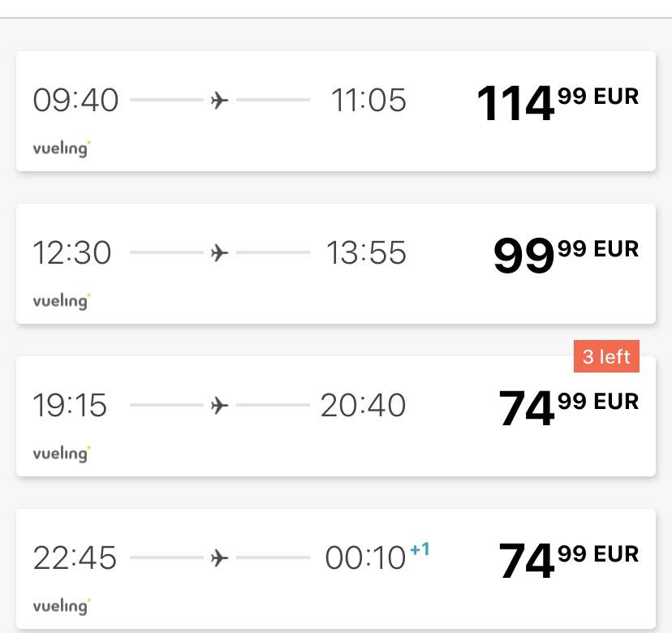Select the 114.99 EUR fare

[558, 103]
